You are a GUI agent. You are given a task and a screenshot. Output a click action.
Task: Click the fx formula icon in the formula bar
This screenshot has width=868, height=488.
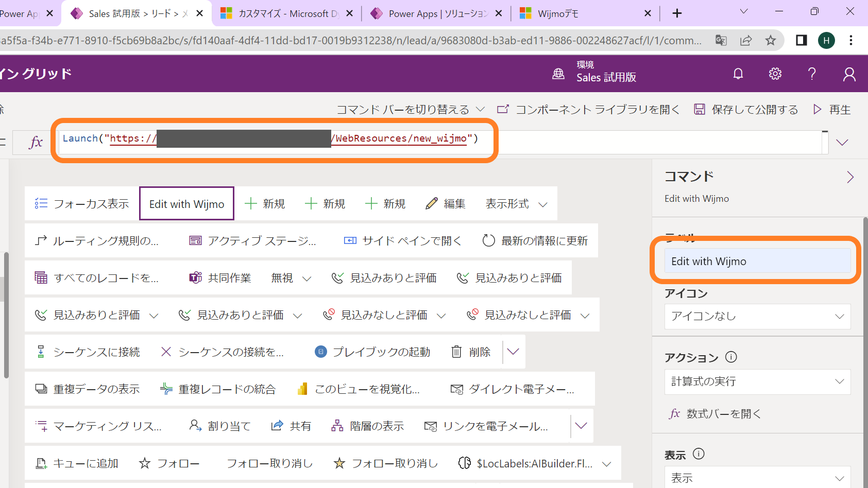[x=36, y=142]
